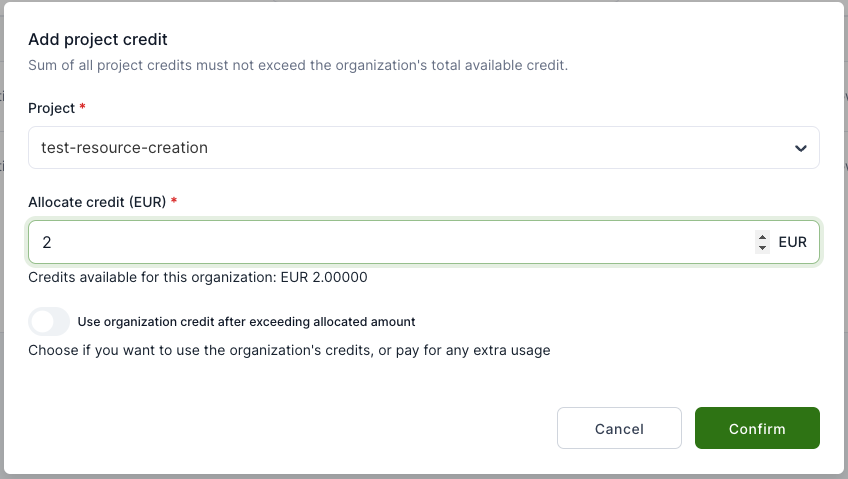848x479 pixels.
Task: Toggle the organization credit switch on
Action: tap(49, 322)
